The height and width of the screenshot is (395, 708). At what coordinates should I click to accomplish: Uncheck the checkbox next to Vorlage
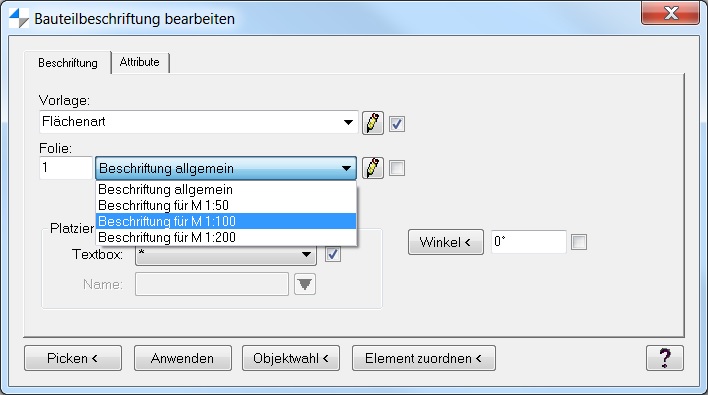(x=397, y=123)
